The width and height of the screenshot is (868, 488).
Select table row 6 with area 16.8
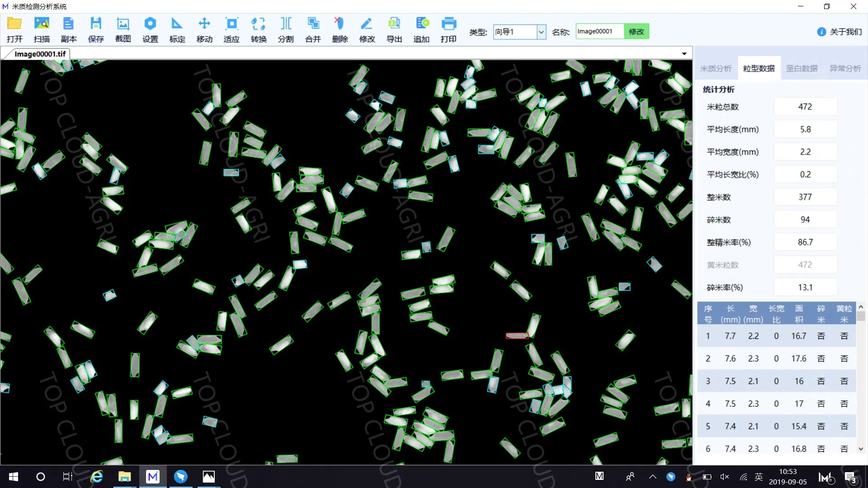click(777, 449)
